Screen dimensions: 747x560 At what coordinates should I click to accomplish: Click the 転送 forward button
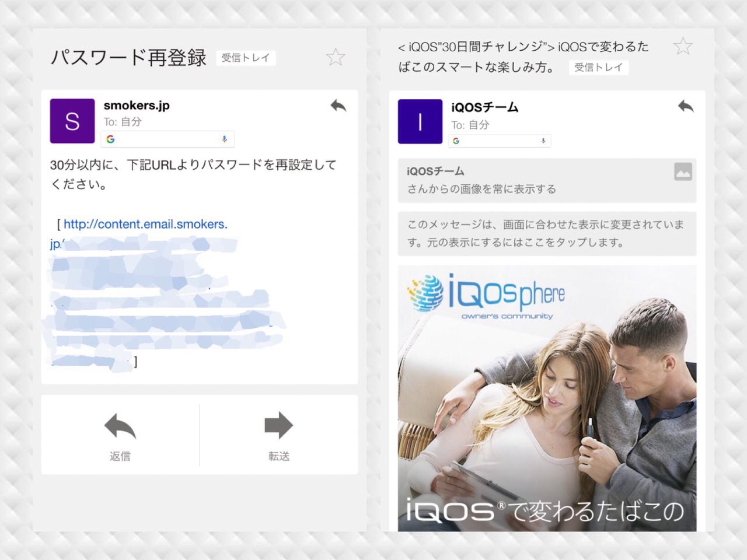[x=279, y=436]
